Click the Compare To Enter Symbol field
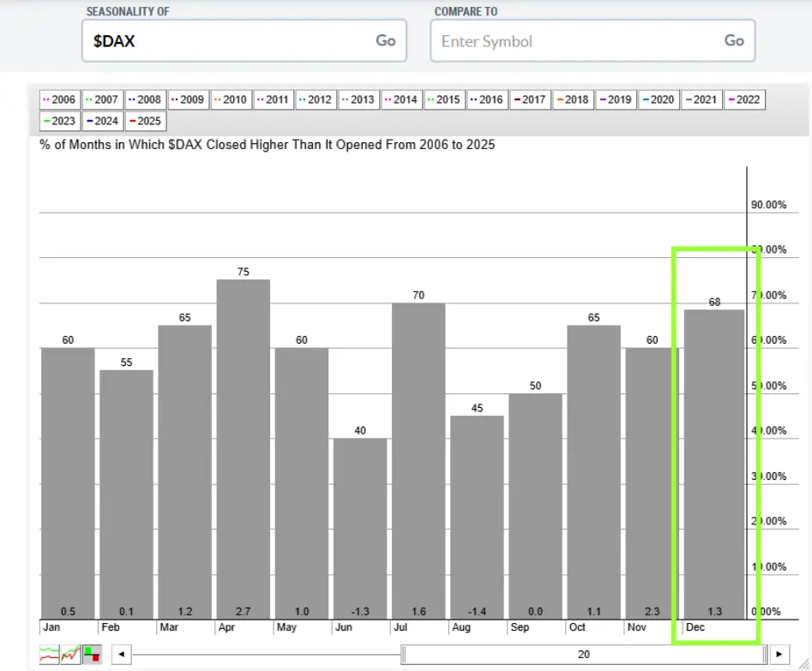 574,40
